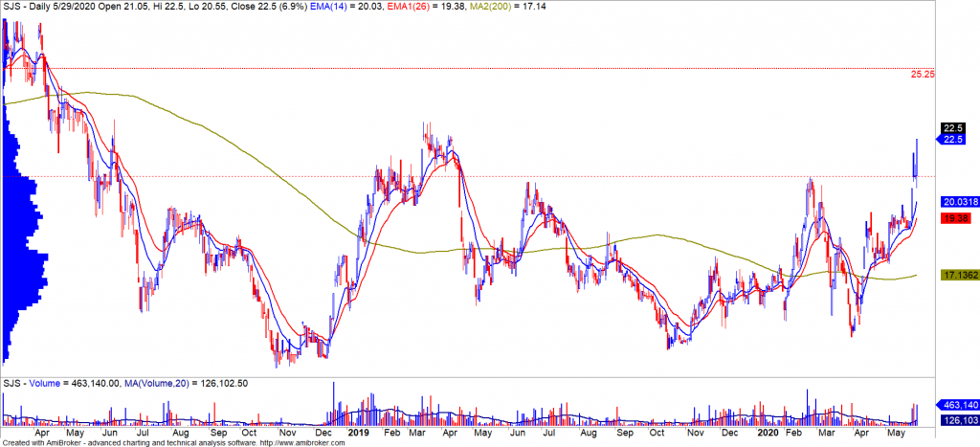
Task: Click the 126,103 volume MA value label
Action: tap(959, 419)
